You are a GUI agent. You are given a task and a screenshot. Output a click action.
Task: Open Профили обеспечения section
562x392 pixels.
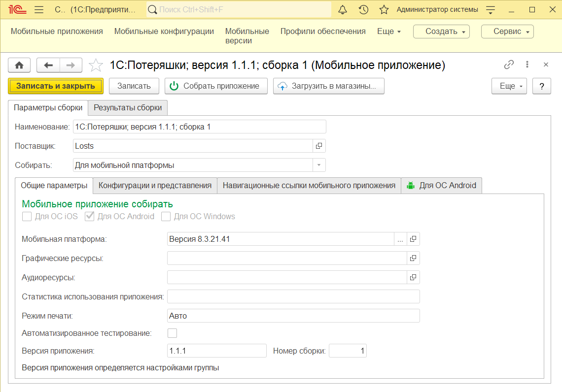coord(323,32)
